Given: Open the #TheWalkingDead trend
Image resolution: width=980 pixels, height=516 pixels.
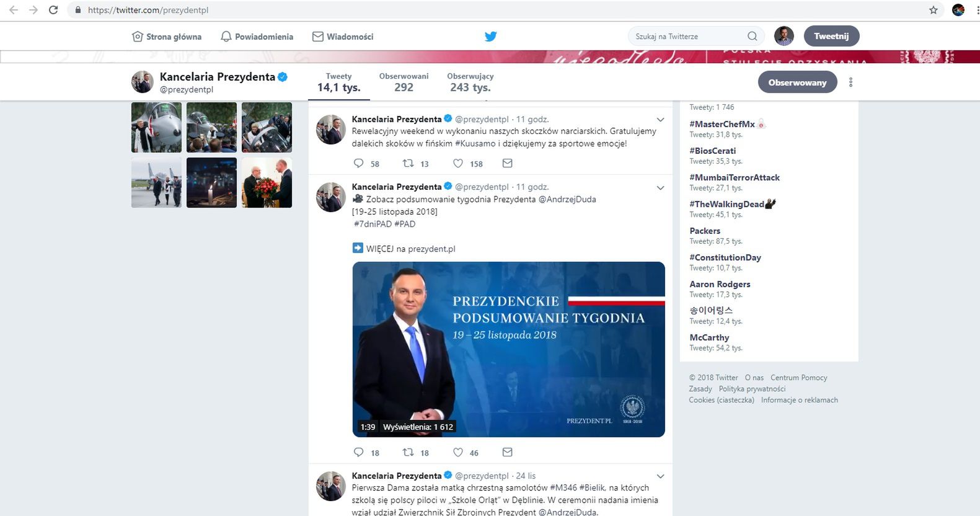Looking at the screenshot, I should click(726, 204).
